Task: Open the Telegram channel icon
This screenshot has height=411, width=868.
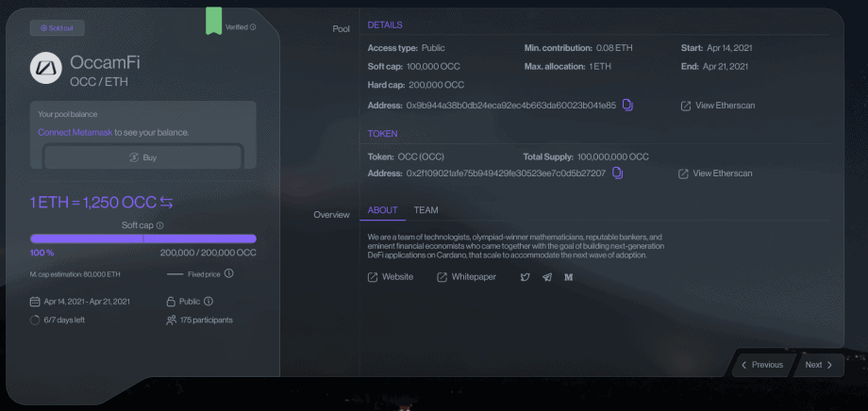Action: [547, 277]
